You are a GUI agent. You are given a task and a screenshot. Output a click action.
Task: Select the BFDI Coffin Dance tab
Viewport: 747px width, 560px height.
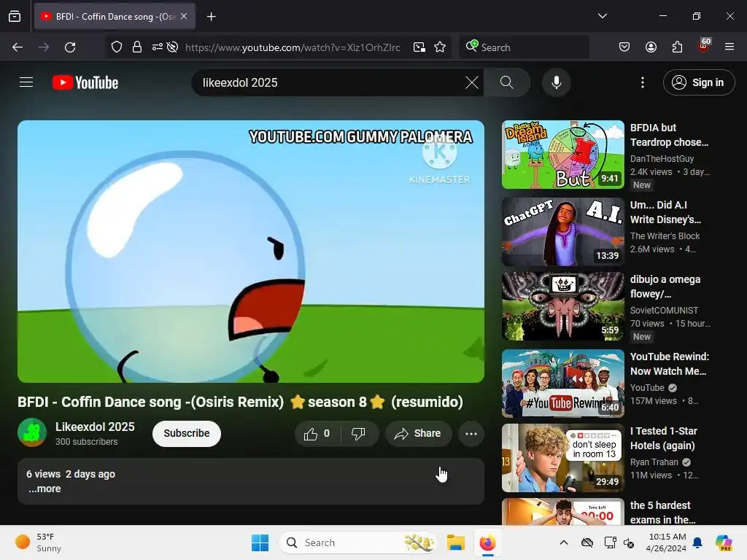(x=115, y=17)
